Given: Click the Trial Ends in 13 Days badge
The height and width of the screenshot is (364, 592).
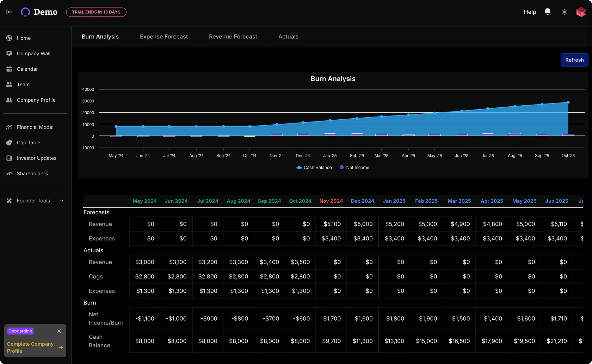Looking at the screenshot, I should (x=96, y=12).
